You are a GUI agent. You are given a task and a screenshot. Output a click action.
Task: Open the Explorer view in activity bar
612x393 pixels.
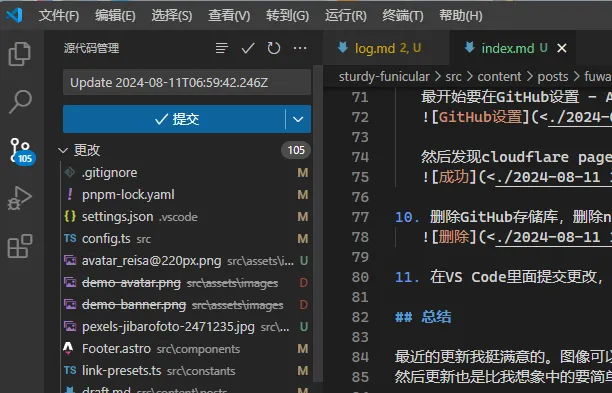[x=20, y=53]
